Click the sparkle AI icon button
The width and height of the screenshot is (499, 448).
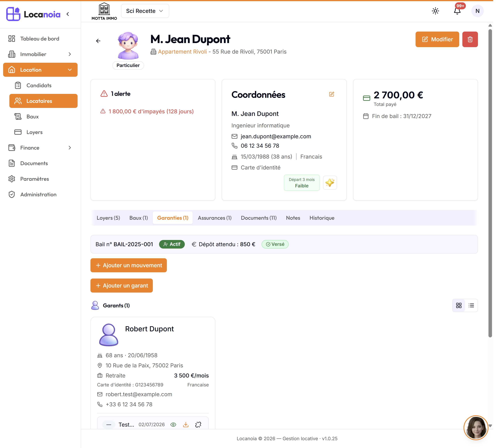tap(330, 183)
